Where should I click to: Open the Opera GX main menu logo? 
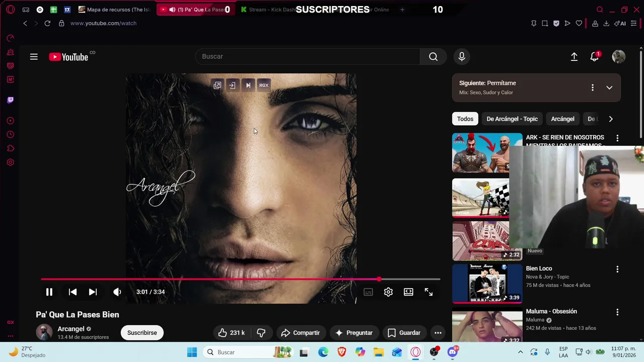click(10, 10)
